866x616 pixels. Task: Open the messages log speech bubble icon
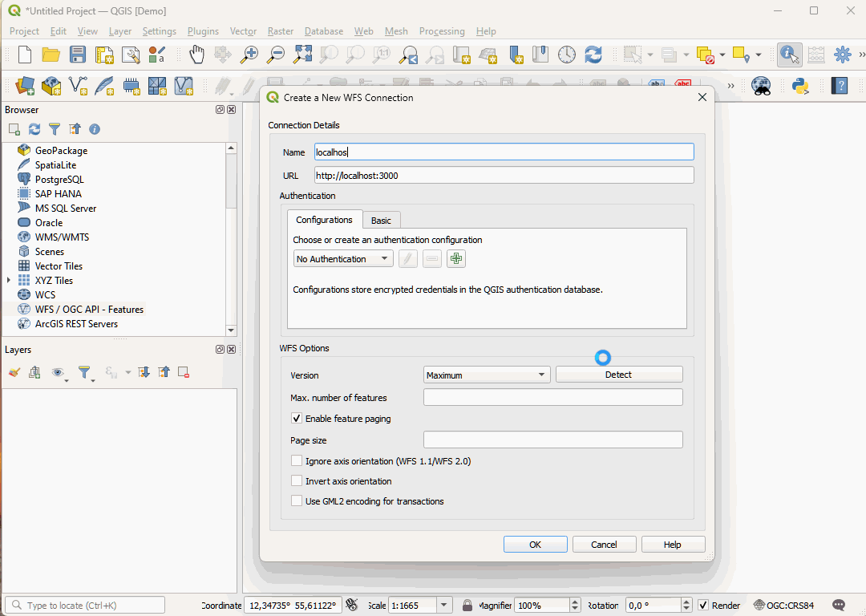tap(839, 605)
